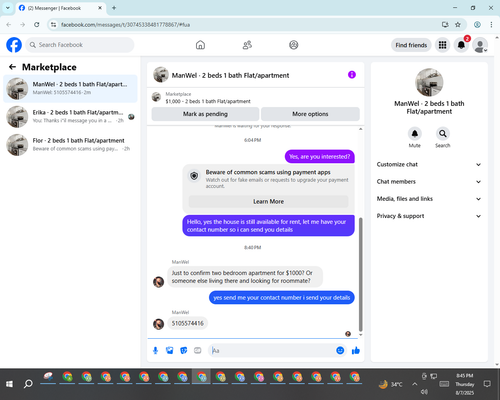The width and height of the screenshot is (500, 400).
Task: Click the message input field
Action: coord(272,350)
